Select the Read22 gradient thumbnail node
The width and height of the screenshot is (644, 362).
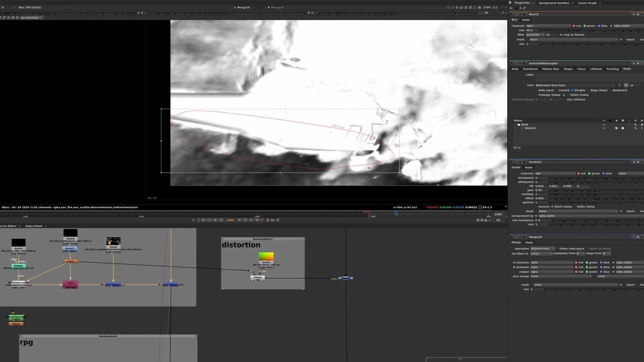coord(266,256)
